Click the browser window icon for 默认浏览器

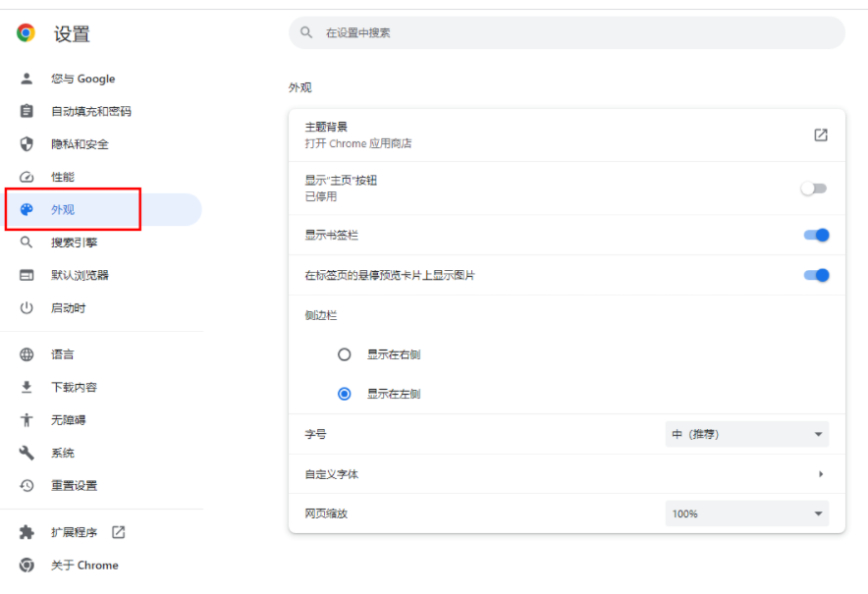click(27, 275)
